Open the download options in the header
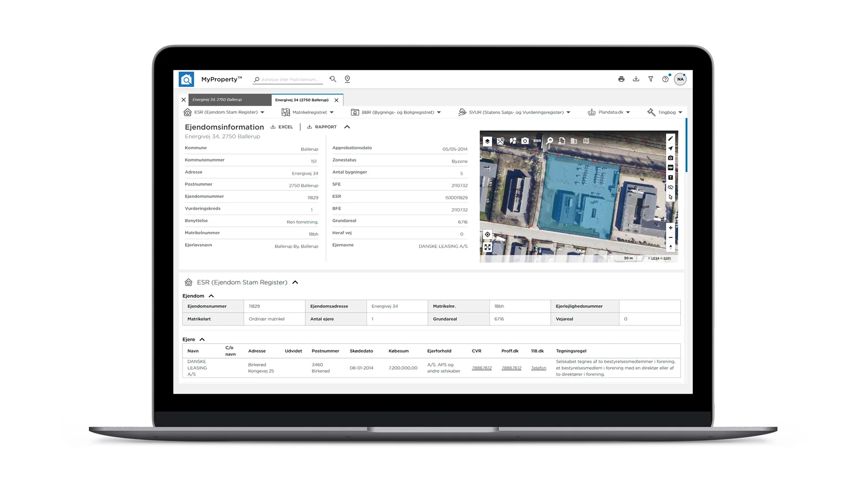Image resolution: width=868 pixels, height=488 pixels. click(x=636, y=79)
